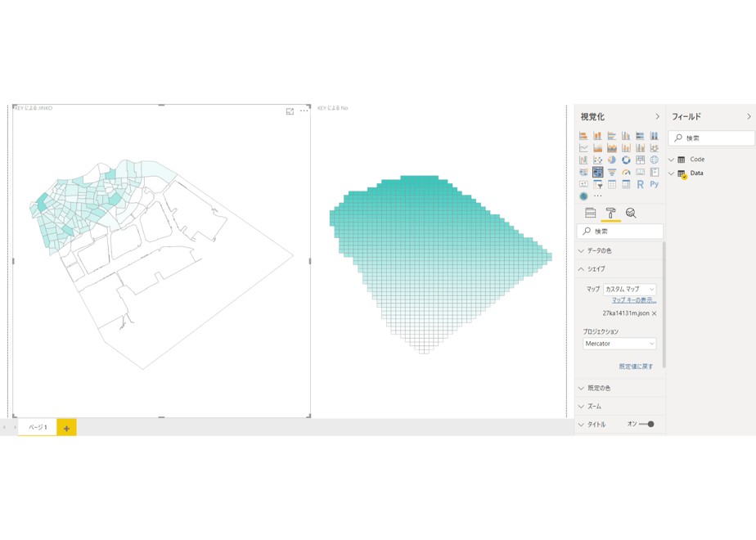
Task: Open the Mercator projection dropdown
Action: [619, 344]
